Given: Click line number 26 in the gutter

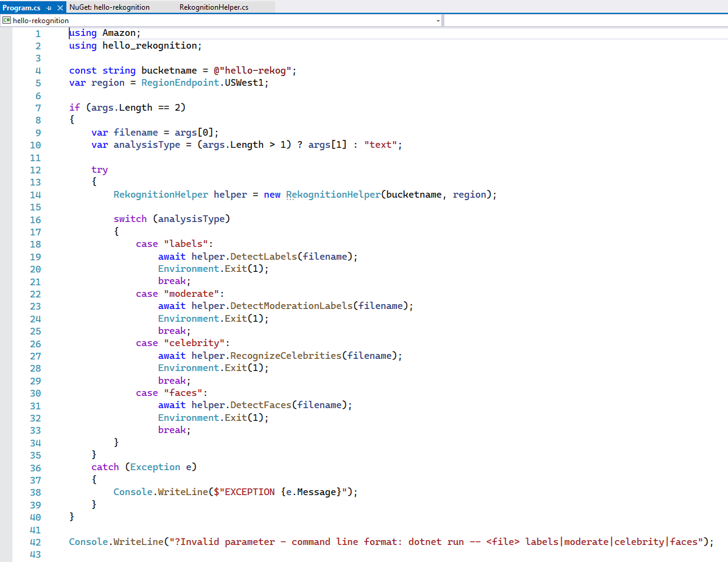Looking at the screenshot, I should 35,344.
